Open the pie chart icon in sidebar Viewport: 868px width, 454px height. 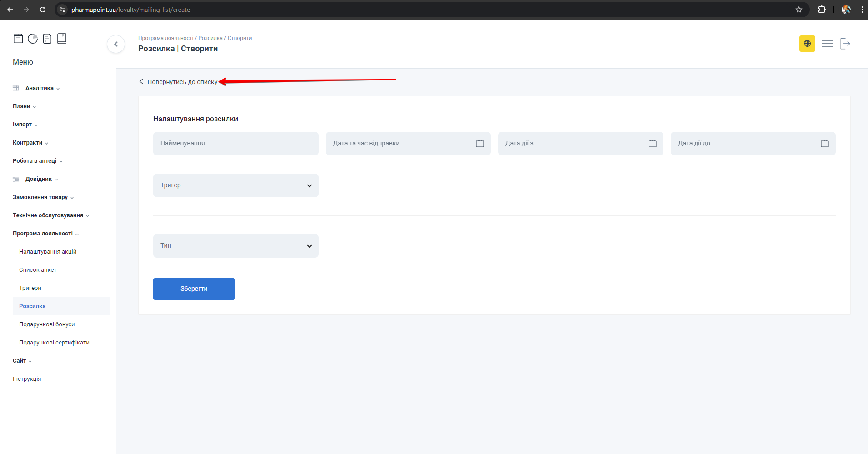[33, 39]
